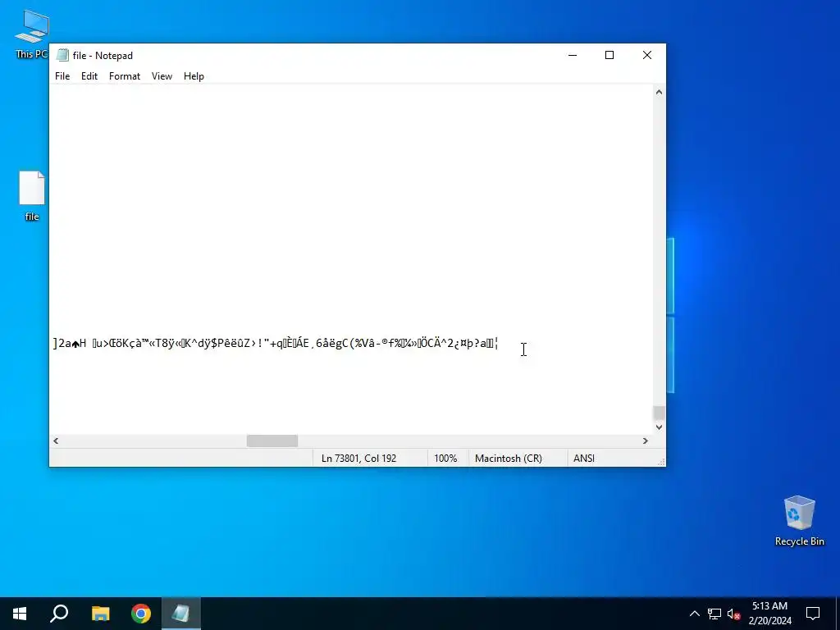This screenshot has height=630, width=840.
Task: Click the horizontal scrollbar right arrow
Action: coord(646,441)
